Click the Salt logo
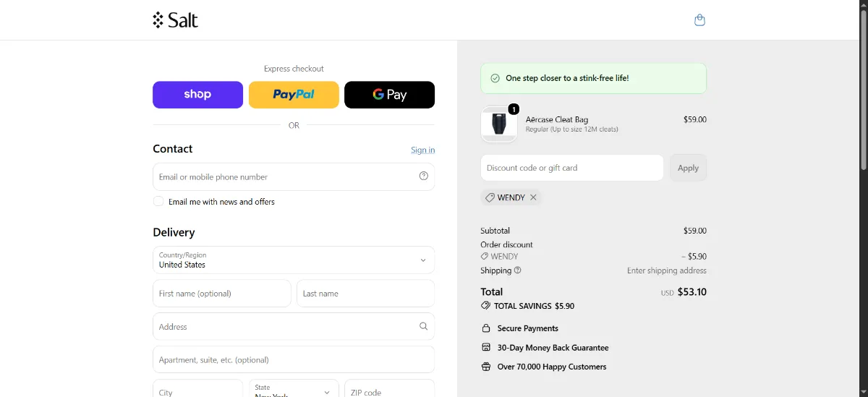Screen dimensions: 868x397 tap(175, 20)
